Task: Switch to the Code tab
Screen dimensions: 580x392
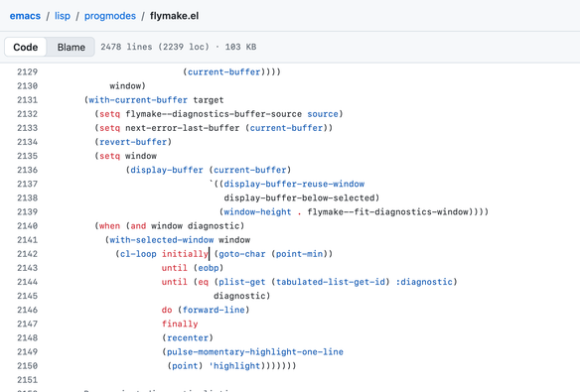Action: pyautogui.click(x=26, y=47)
